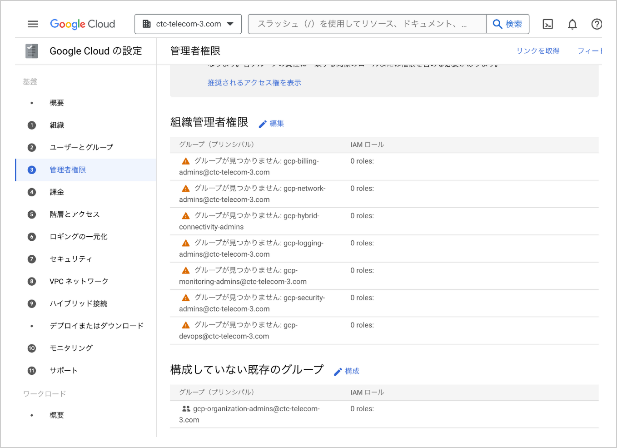Click warning icon for gcp-billing-admins group
This screenshot has height=448, width=617.
pyautogui.click(x=186, y=161)
